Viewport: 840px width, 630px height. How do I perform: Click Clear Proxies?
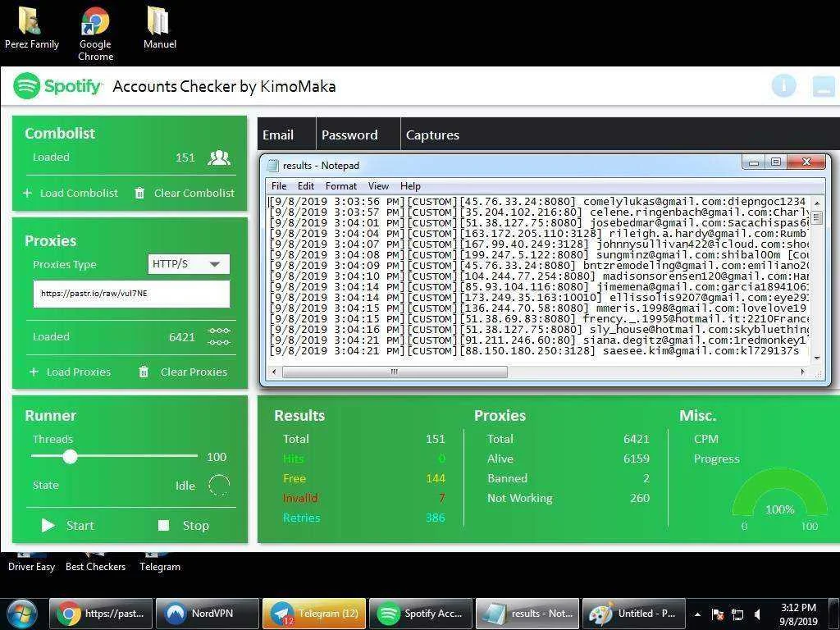pyautogui.click(x=194, y=372)
